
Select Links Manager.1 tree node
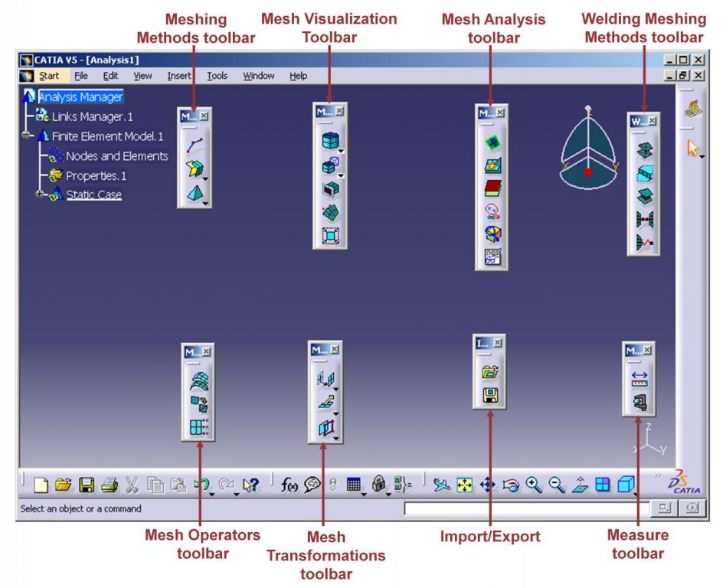click(92, 116)
